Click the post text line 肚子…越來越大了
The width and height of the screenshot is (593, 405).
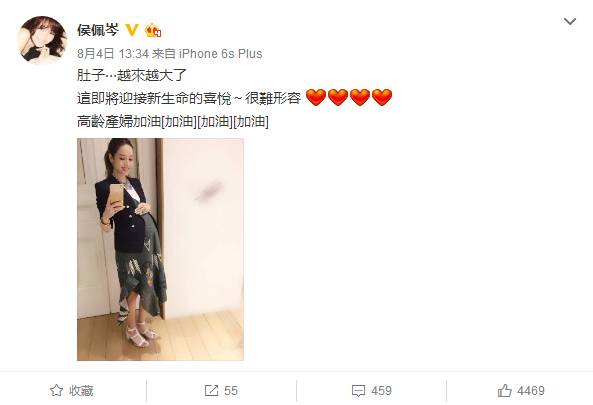click(x=132, y=75)
